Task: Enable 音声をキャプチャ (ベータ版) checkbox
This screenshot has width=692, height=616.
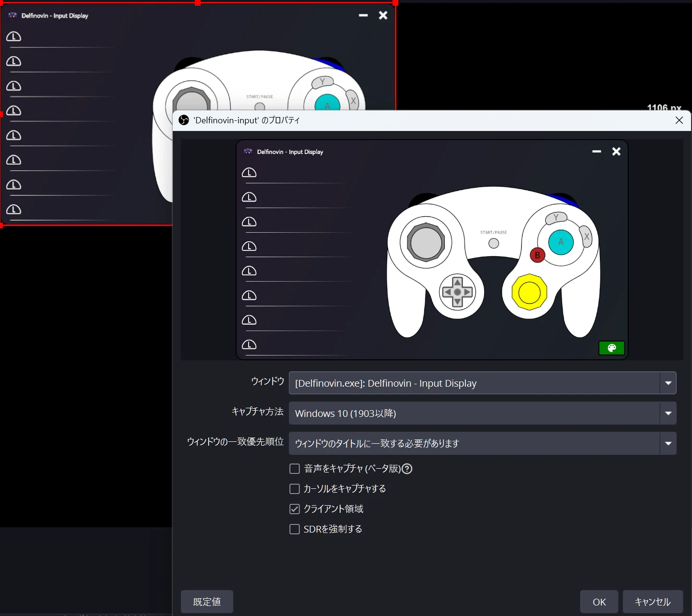Action: pyautogui.click(x=295, y=469)
